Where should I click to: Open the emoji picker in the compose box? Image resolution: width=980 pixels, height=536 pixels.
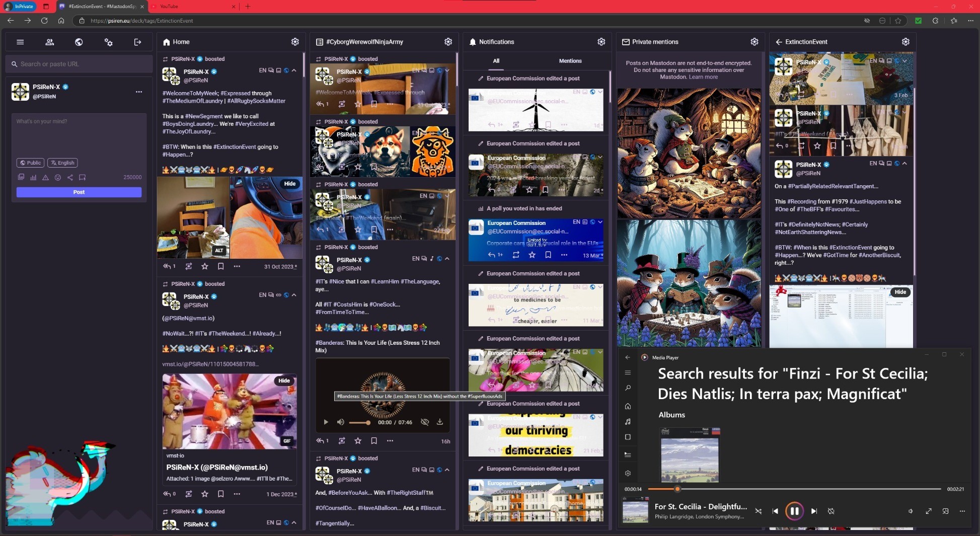(x=58, y=177)
